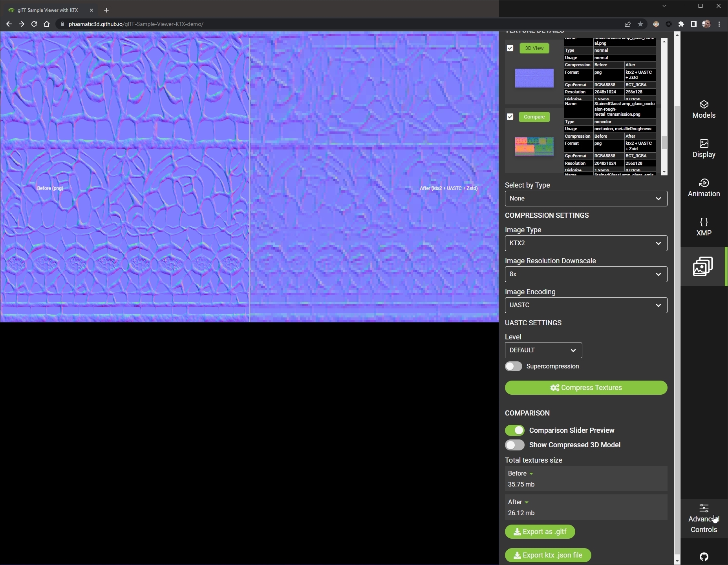Open the Chrome three-dot menu
Screen dimensions: 728x565
[719, 24]
